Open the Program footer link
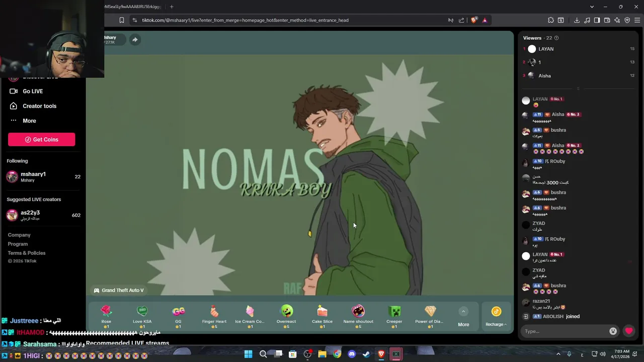The height and width of the screenshot is (362, 644). coord(18,244)
